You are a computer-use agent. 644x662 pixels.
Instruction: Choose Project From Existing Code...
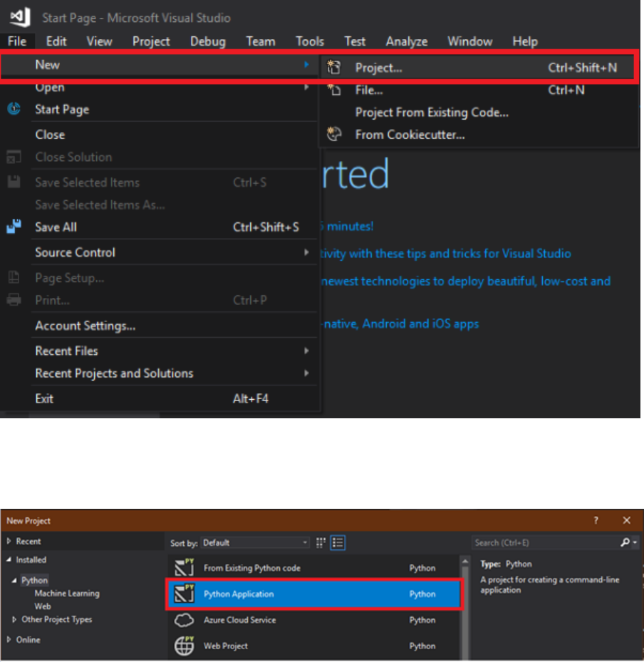(x=477, y=112)
